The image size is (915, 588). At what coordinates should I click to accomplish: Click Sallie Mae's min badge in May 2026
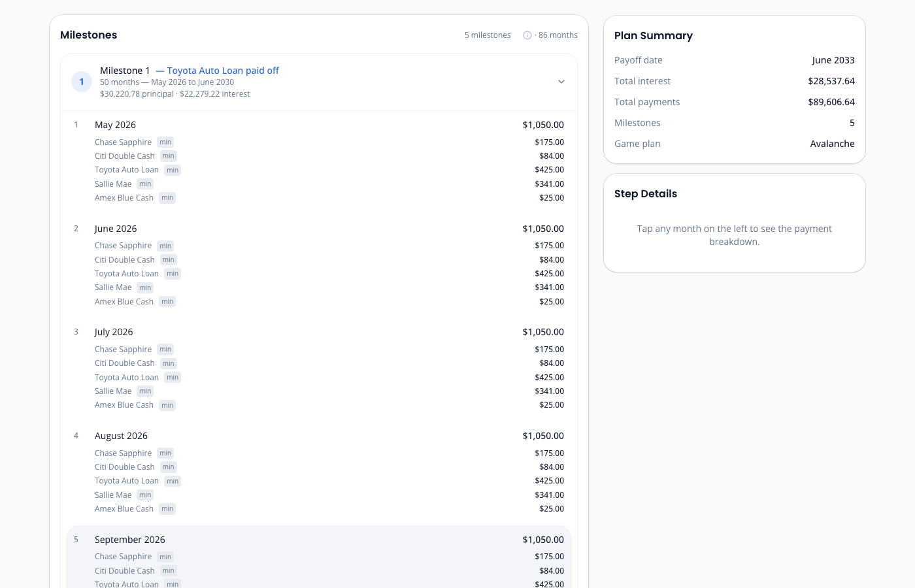pyautogui.click(x=144, y=184)
